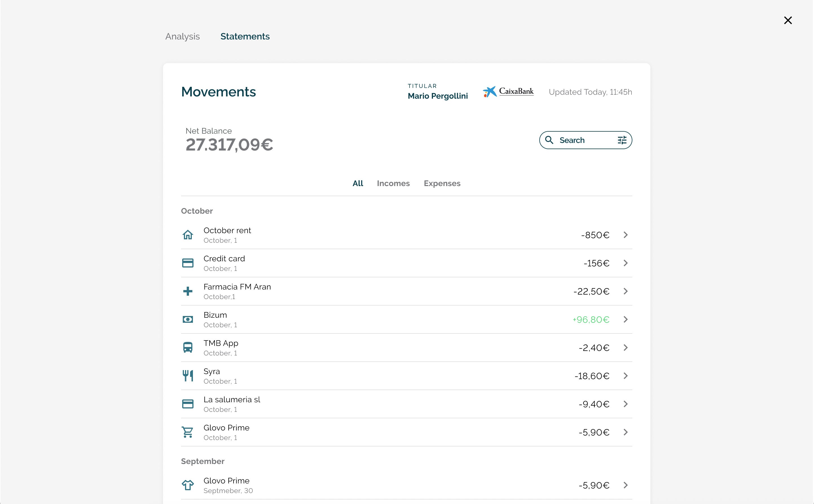Click the cash icon next to Bizum
Image resolution: width=814 pixels, height=504 pixels.
click(188, 320)
